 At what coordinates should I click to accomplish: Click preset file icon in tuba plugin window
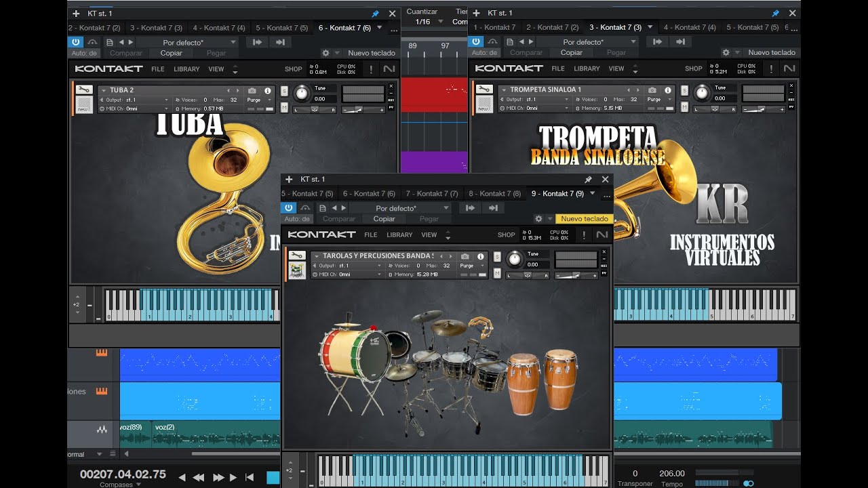point(110,42)
